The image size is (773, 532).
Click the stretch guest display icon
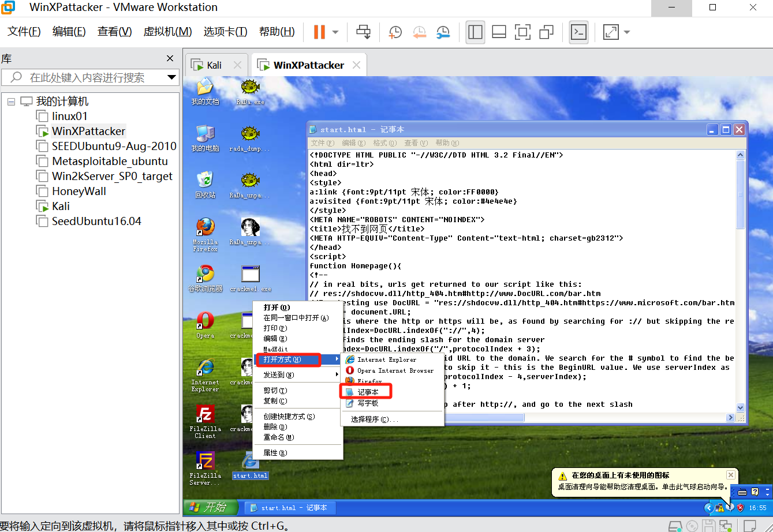point(611,32)
